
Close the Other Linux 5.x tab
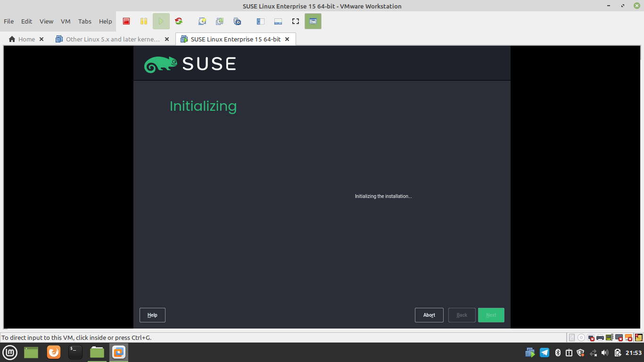point(167,39)
